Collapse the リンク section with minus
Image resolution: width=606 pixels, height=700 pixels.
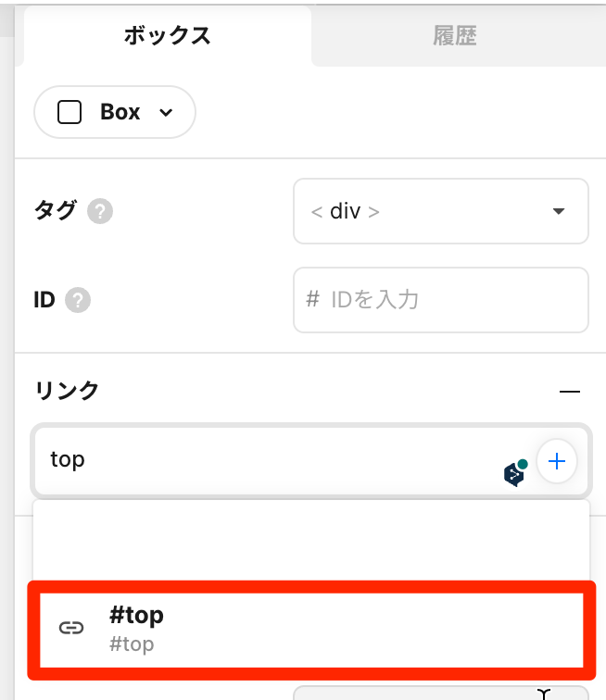(x=570, y=391)
